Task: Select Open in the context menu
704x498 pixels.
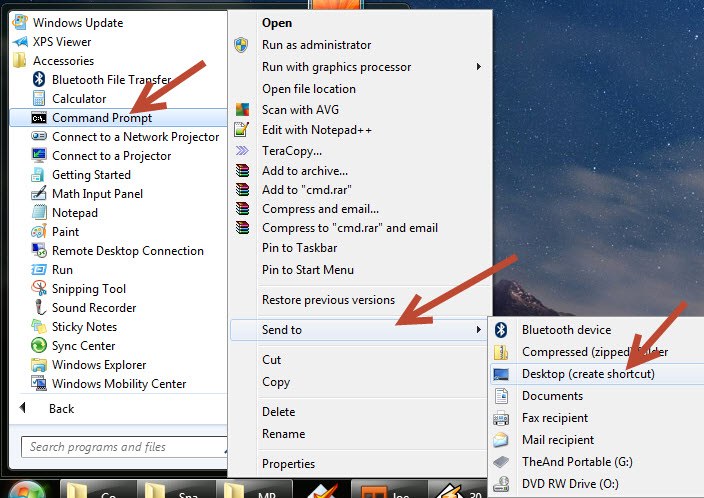Action: [x=277, y=23]
